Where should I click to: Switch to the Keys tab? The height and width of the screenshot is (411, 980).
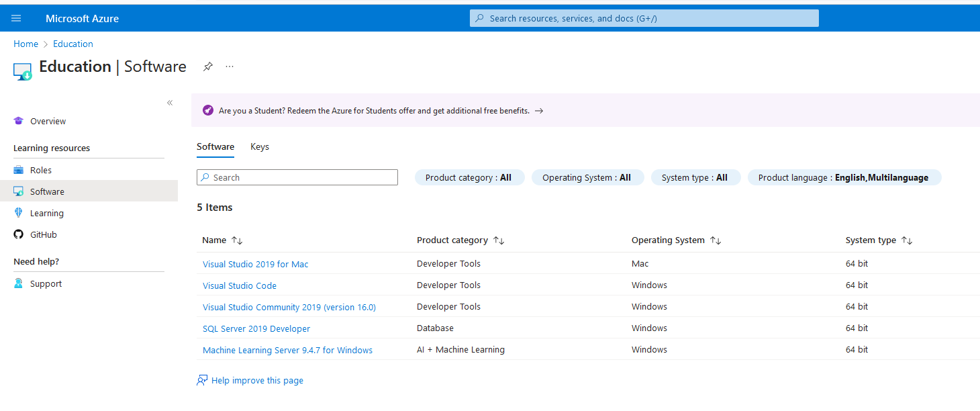pos(260,147)
